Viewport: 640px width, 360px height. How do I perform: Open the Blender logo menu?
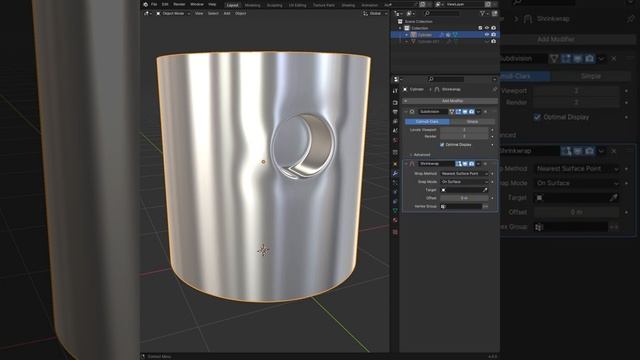point(146,4)
